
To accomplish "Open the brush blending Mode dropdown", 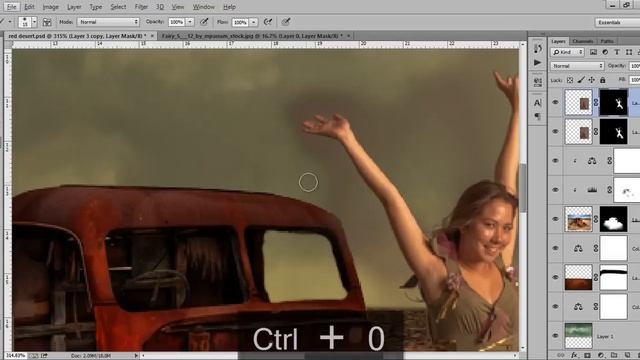I will (x=108, y=22).
